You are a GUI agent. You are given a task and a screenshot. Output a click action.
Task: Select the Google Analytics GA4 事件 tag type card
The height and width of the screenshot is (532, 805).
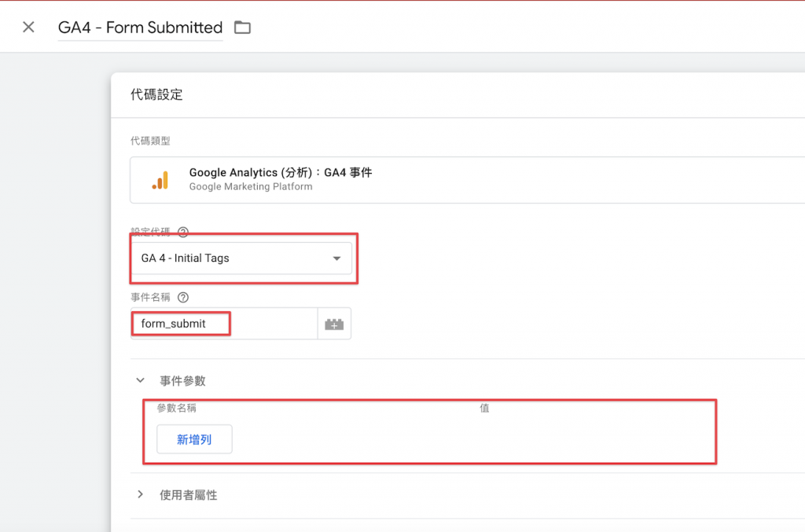467,180
